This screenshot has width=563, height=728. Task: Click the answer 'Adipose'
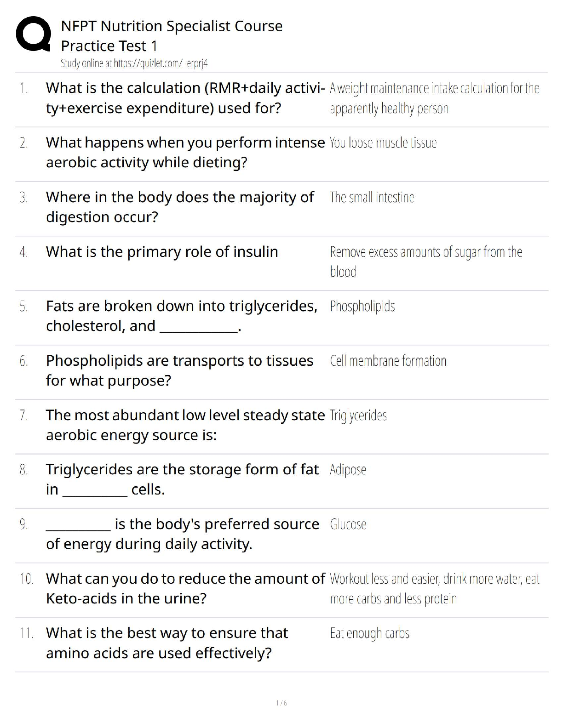tap(348, 470)
